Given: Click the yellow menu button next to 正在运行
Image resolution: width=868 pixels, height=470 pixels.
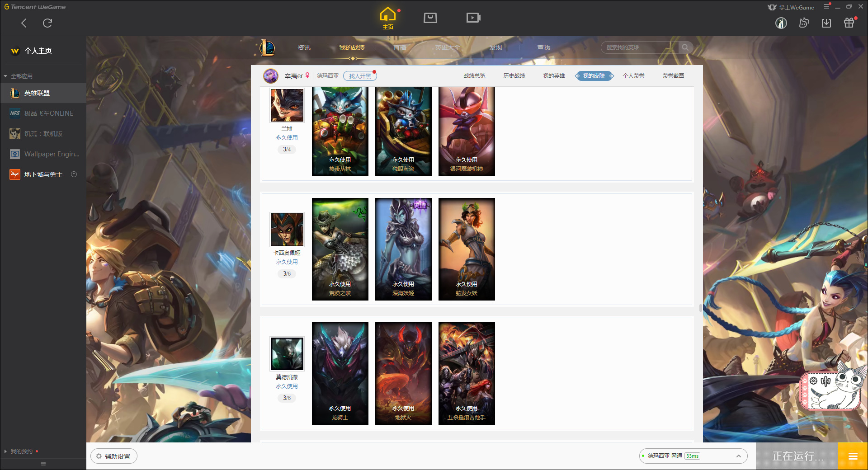Looking at the screenshot, I should point(853,456).
